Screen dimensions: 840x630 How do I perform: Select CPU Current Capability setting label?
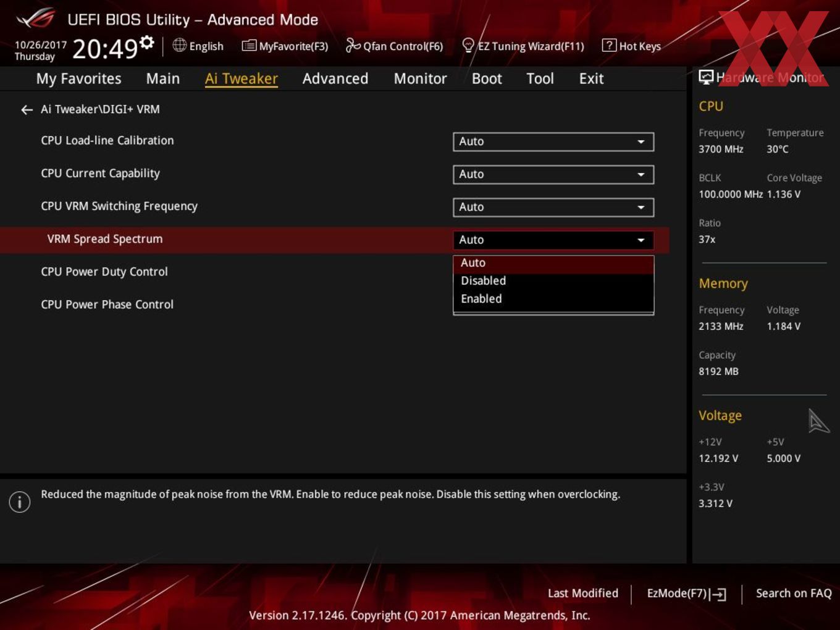pos(100,174)
